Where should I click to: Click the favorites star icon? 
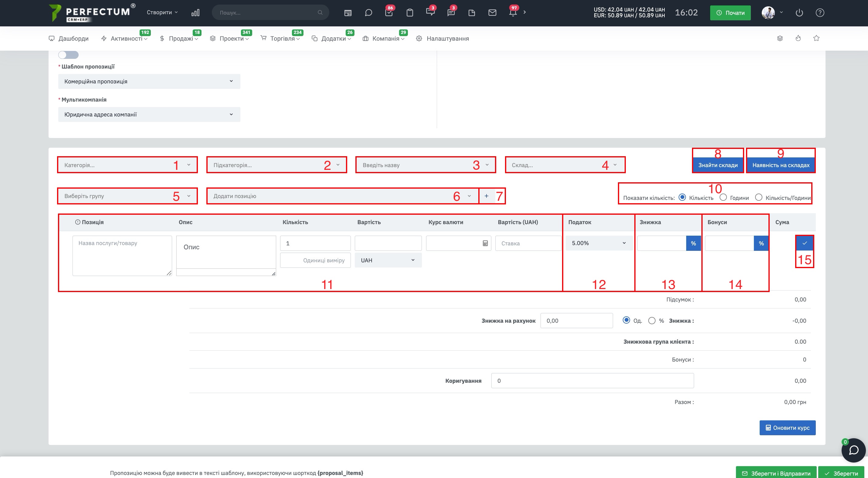(816, 38)
